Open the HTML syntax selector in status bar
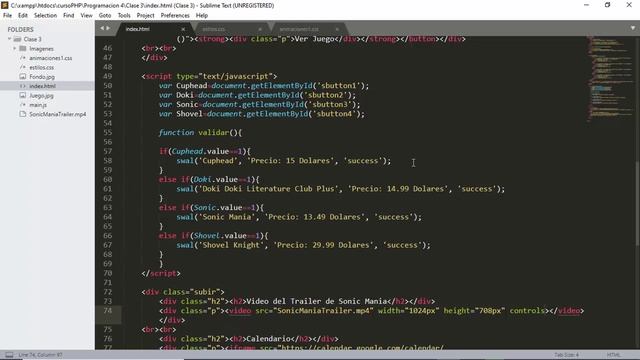640x360 pixels. (x=613, y=355)
